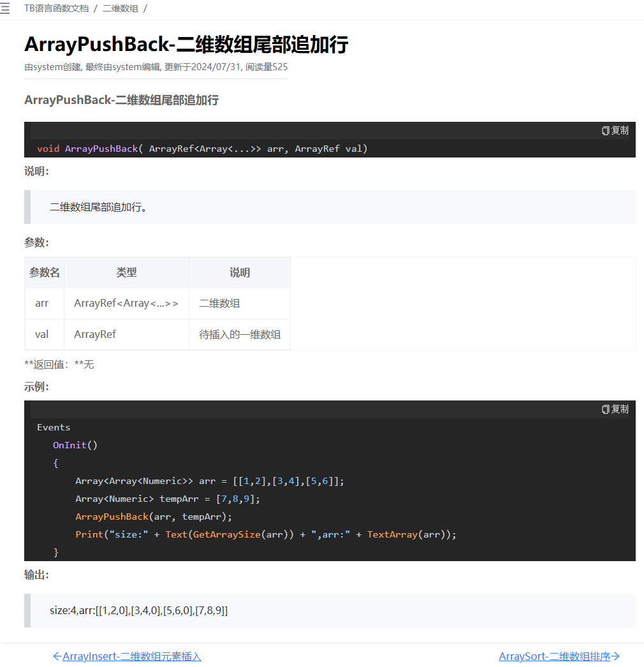The width and height of the screenshot is (644, 667).
Task: Click left arrow before ArrayInsert link
Action: click(57, 656)
